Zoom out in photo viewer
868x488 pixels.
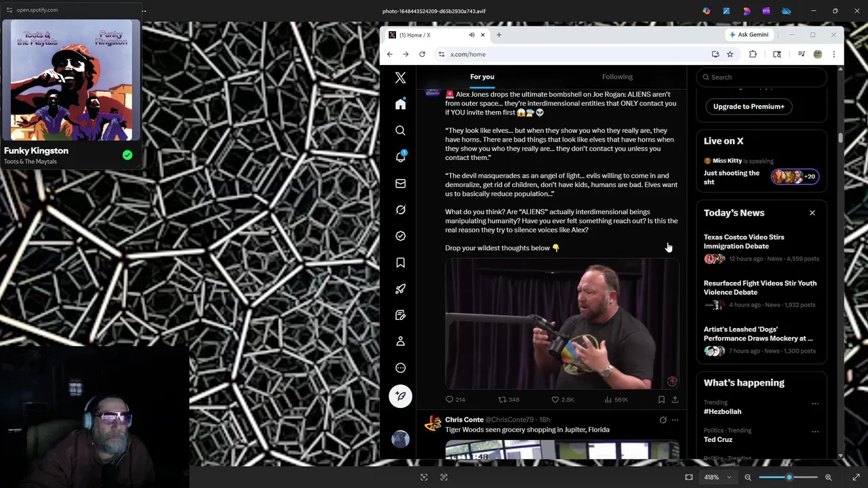748,477
